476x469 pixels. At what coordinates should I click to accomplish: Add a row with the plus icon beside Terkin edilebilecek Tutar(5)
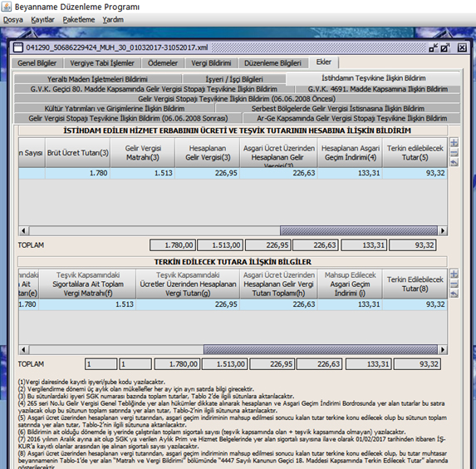coord(454,142)
